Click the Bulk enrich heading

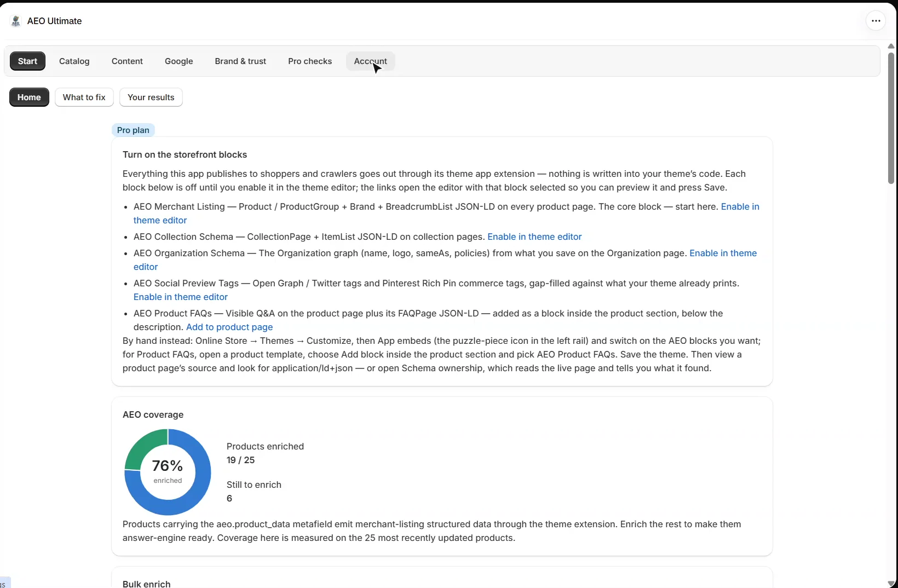[147, 584]
